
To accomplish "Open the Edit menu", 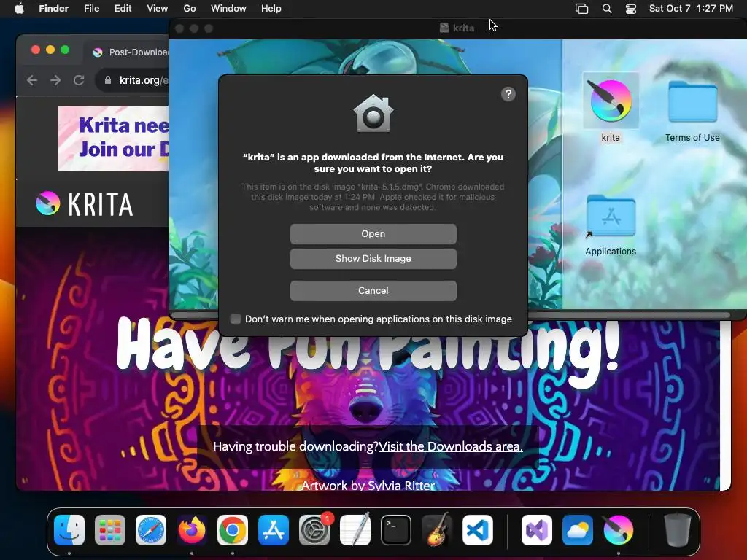I will click(123, 9).
